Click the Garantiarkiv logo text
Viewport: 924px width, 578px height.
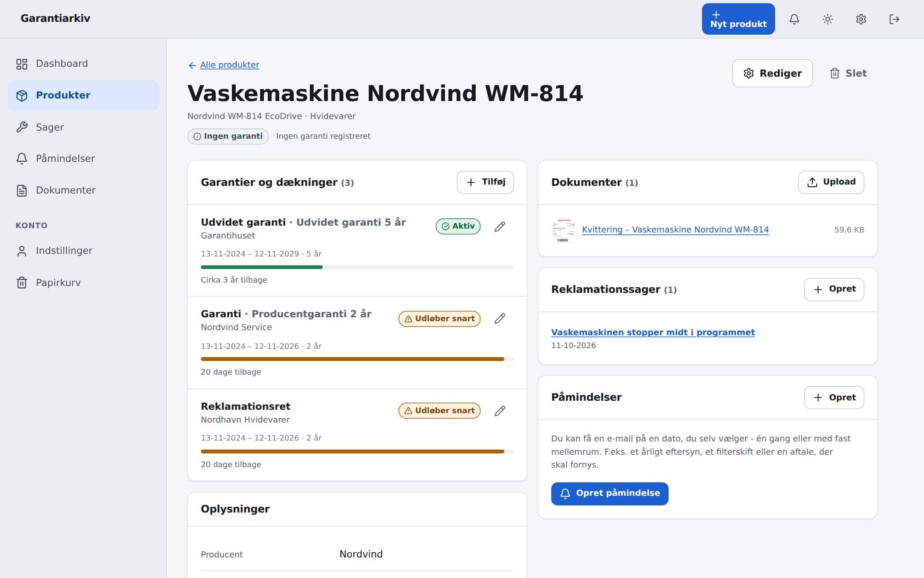(x=56, y=18)
